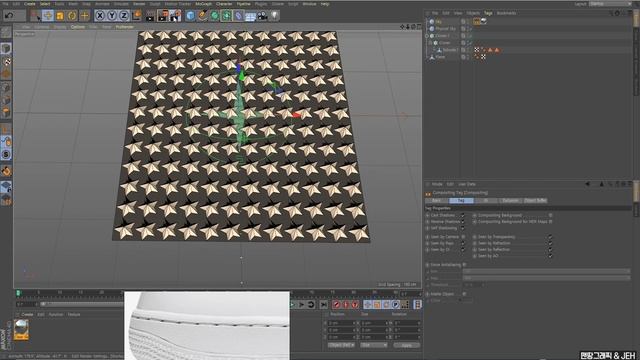Open the Tags menu in Object Manager

[488, 13]
